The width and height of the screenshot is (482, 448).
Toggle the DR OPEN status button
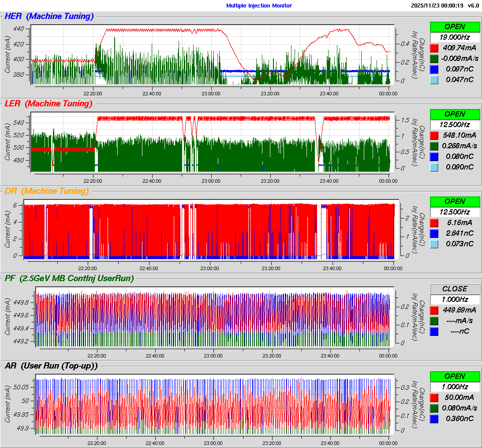(x=455, y=201)
